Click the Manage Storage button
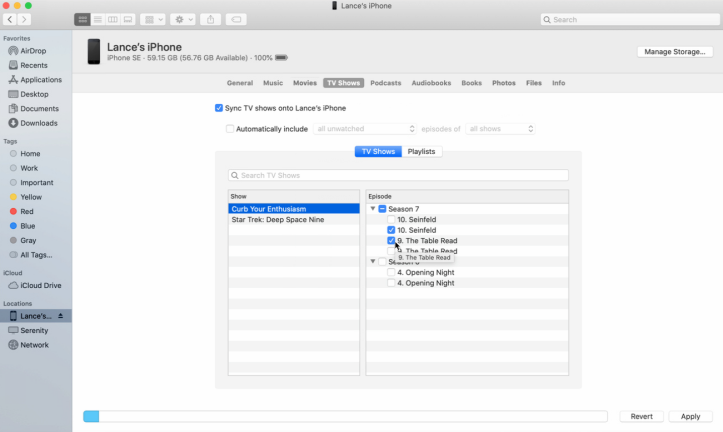The image size is (723, 432). 675,52
